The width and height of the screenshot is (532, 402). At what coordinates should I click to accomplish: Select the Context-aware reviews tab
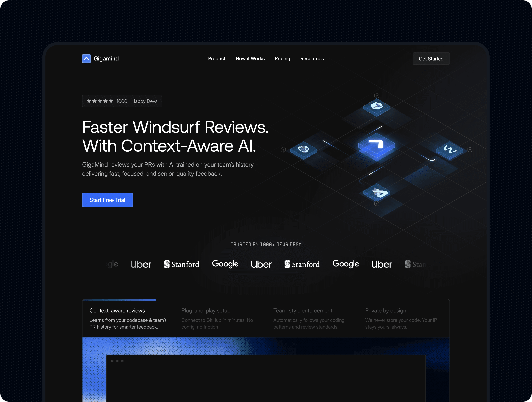[128, 318]
